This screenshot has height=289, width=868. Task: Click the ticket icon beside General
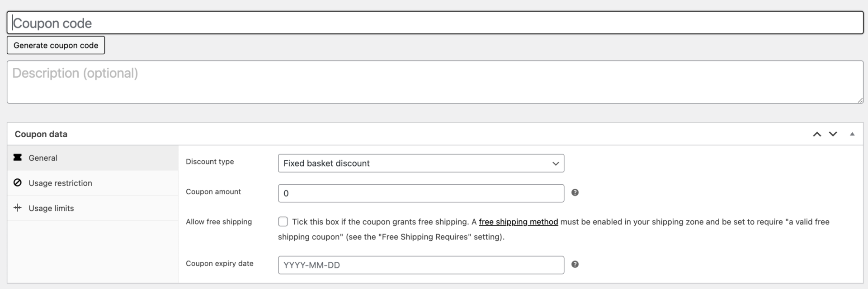[x=18, y=158]
